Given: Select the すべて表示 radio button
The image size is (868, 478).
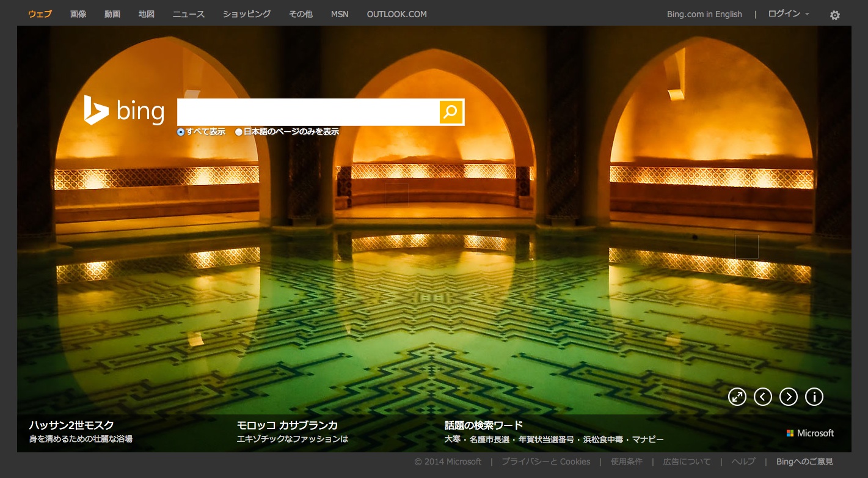Looking at the screenshot, I should [181, 131].
